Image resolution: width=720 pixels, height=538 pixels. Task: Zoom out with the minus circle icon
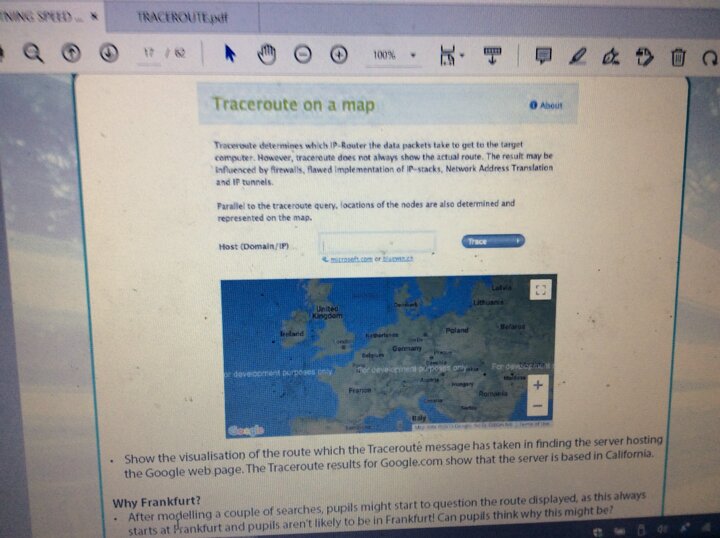point(301,55)
